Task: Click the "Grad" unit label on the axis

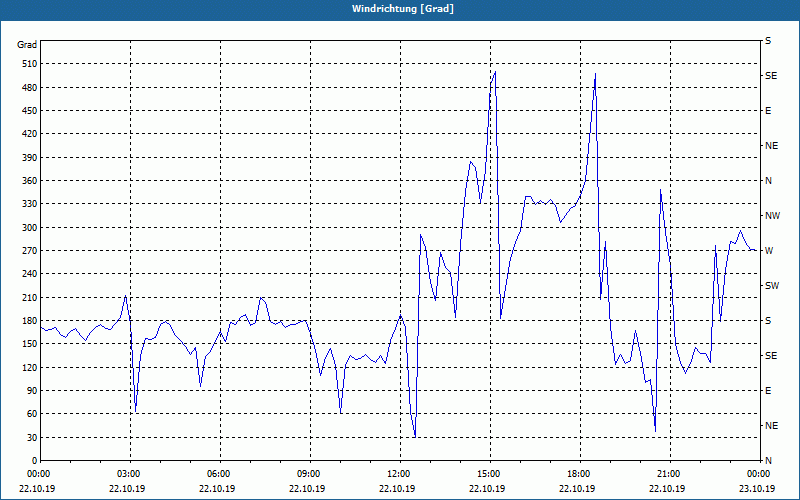Action: tap(27, 45)
